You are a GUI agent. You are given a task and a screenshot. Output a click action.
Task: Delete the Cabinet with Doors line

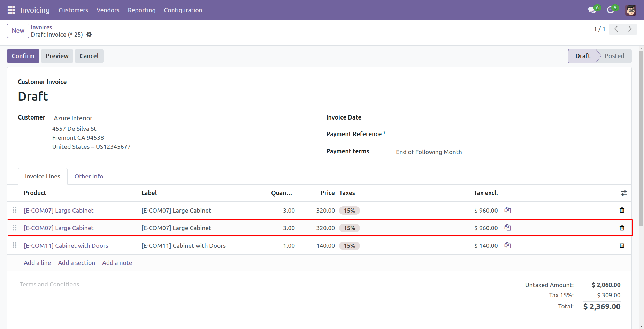click(x=622, y=245)
